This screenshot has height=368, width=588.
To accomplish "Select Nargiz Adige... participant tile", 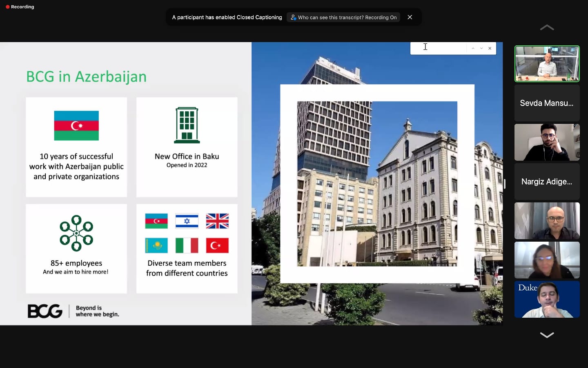I will (x=547, y=182).
